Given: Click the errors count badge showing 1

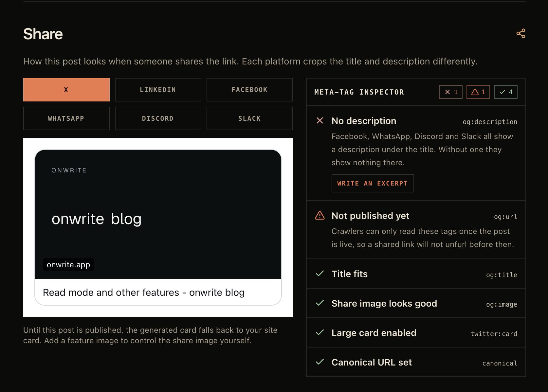Looking at the screenshot, I should pos(451,92).
